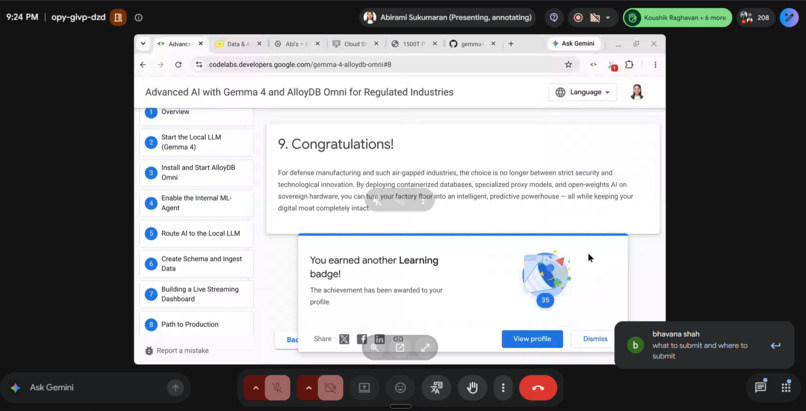Go to step 5 Route AI to the Local LLM
This screenshot has height=411, width=806.
tap(196, 233)
